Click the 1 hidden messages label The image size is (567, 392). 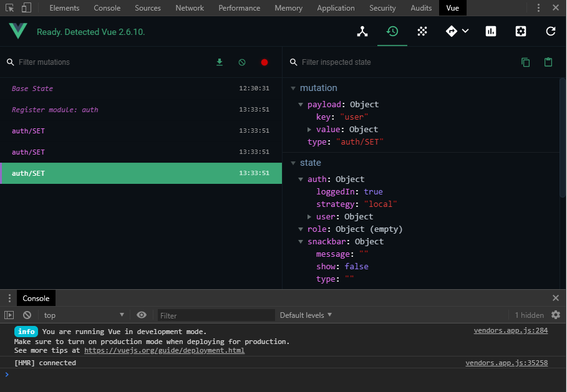point(529,315)
